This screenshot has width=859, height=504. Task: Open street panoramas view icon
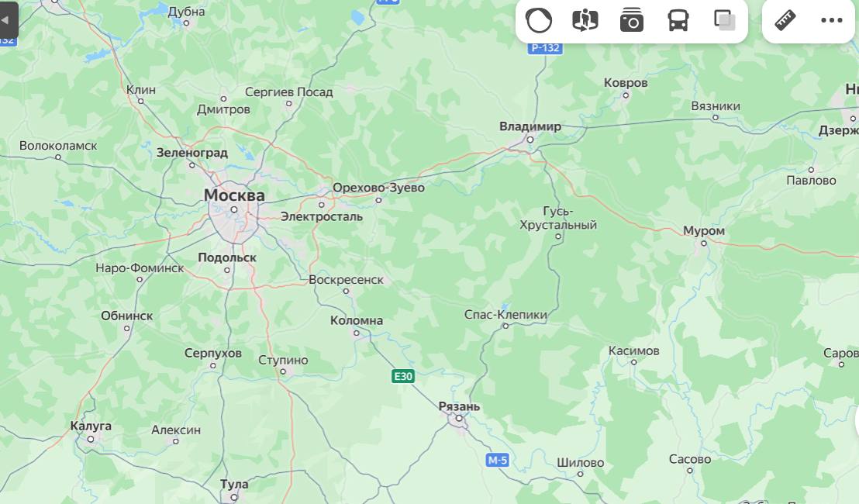585,21
